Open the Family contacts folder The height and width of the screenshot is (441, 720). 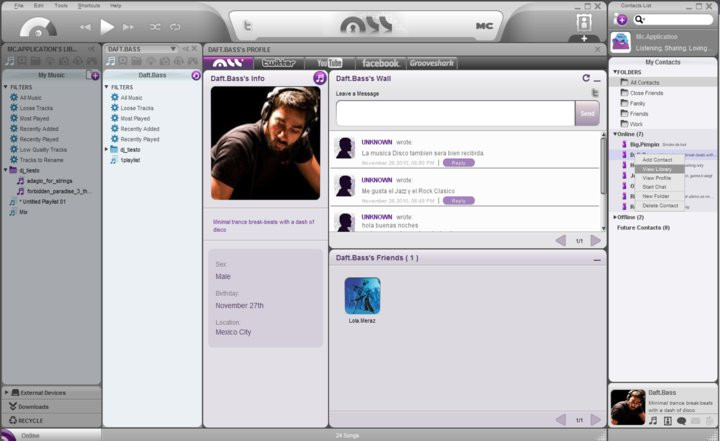click(x=637, y=103)
